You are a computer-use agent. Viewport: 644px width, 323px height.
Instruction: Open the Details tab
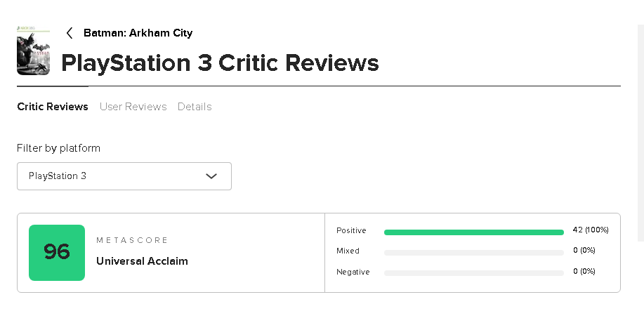[195, 107]
